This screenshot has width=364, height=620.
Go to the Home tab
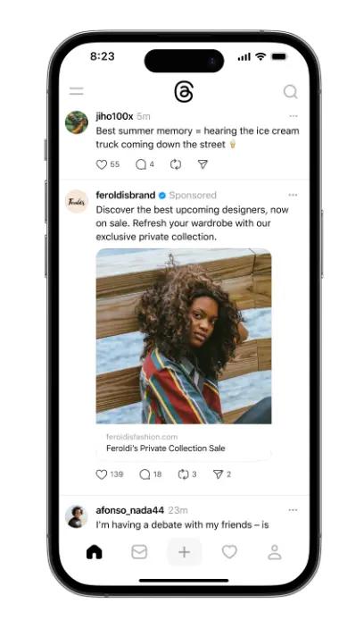(x=95, y=552)
